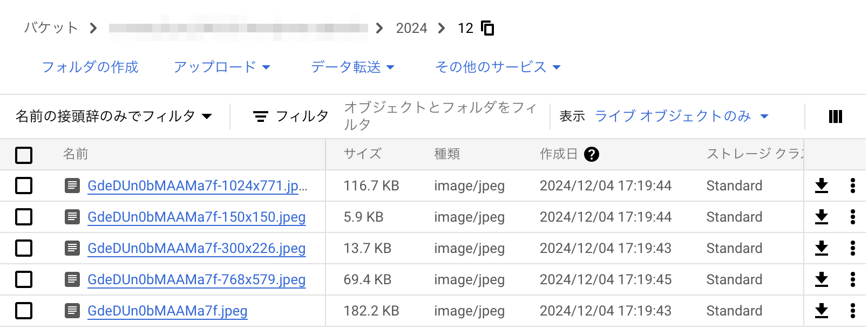Open GdeDUn0bMAAMa7f-1024x771 link
The width and height of the screenshot is (868, 329).
(198, 186)
